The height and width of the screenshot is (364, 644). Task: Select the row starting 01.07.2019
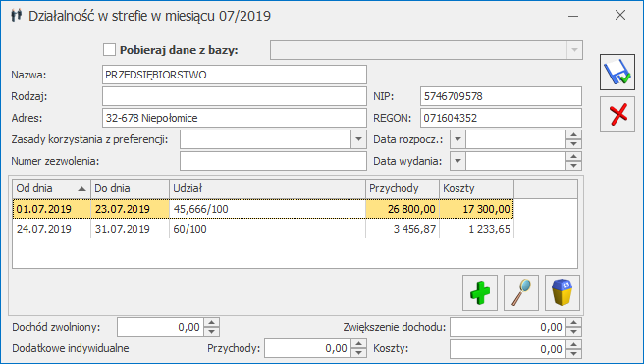(x=263, y=209)
